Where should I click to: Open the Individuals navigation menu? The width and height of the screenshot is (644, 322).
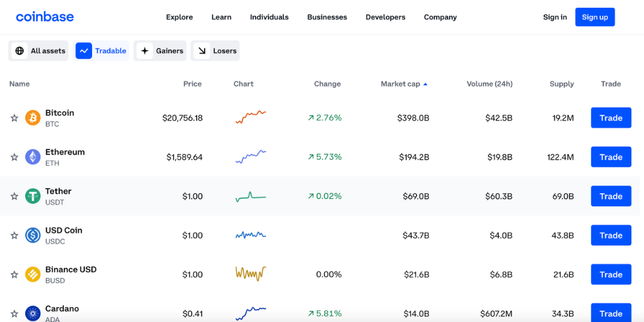[269, 17]
